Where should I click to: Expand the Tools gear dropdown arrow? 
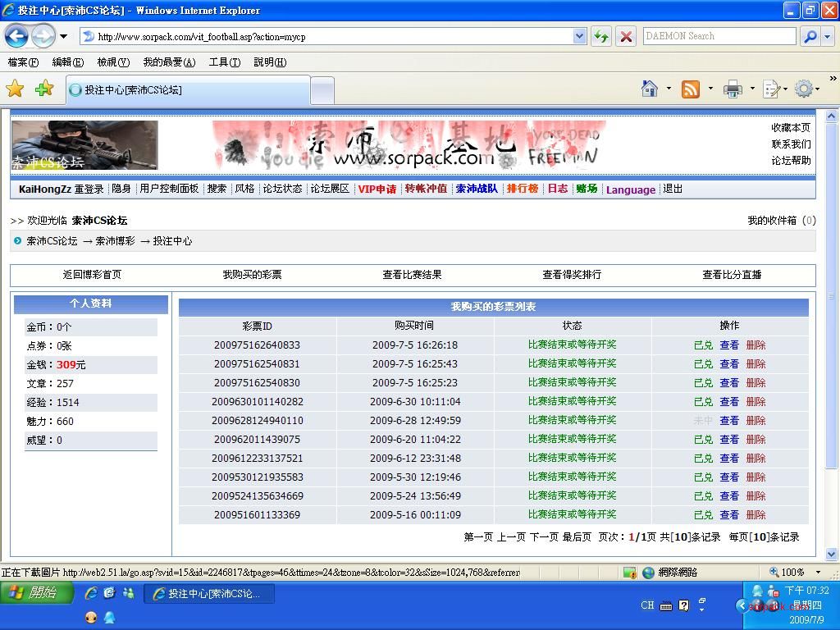pyautogui.click(x=819, y=89)
